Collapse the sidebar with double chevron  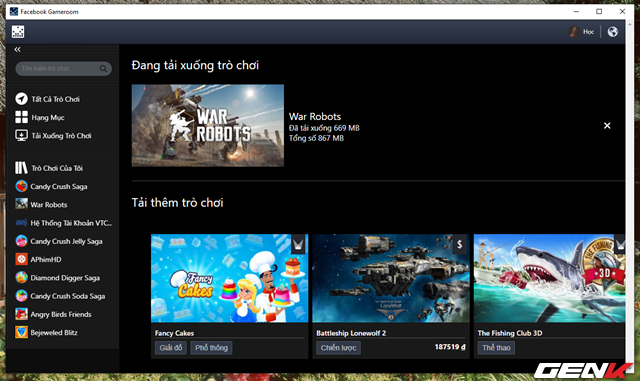click(x=17, y=49)
